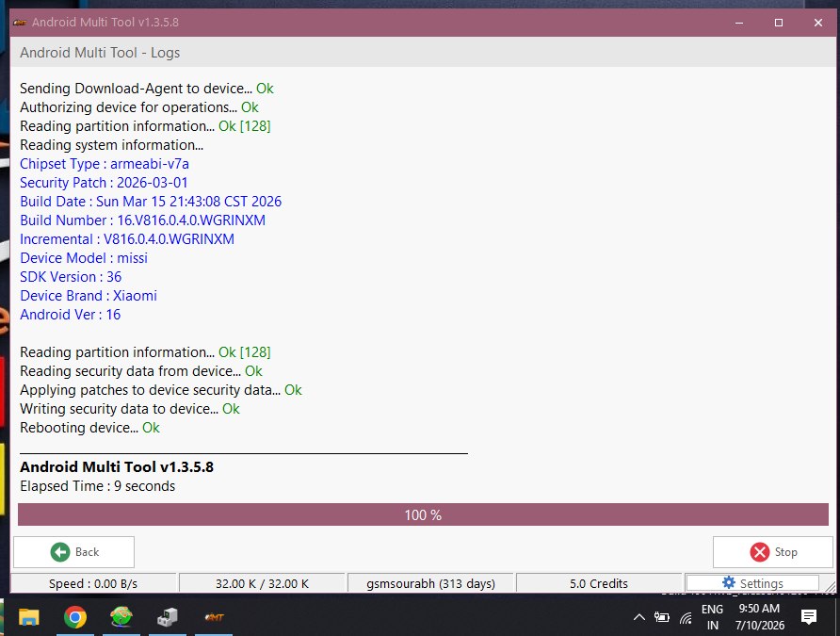Click the Settings gear icon

729,582
